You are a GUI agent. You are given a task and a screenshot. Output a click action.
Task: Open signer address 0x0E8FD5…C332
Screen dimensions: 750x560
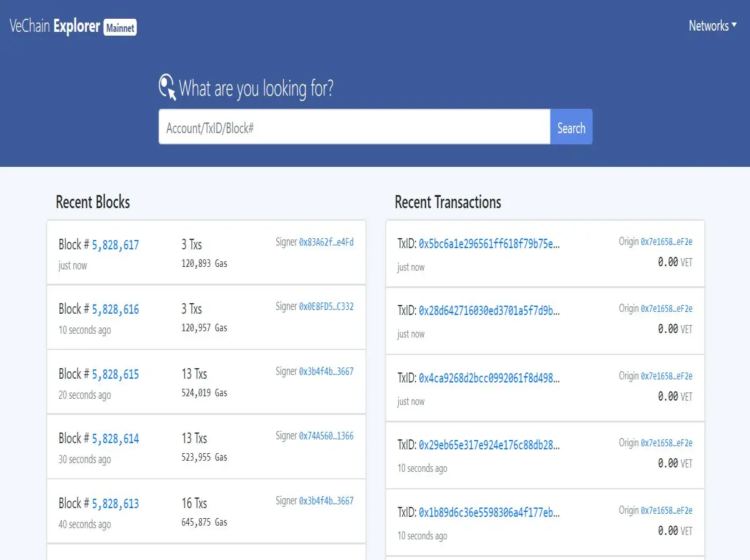(326, 306)
